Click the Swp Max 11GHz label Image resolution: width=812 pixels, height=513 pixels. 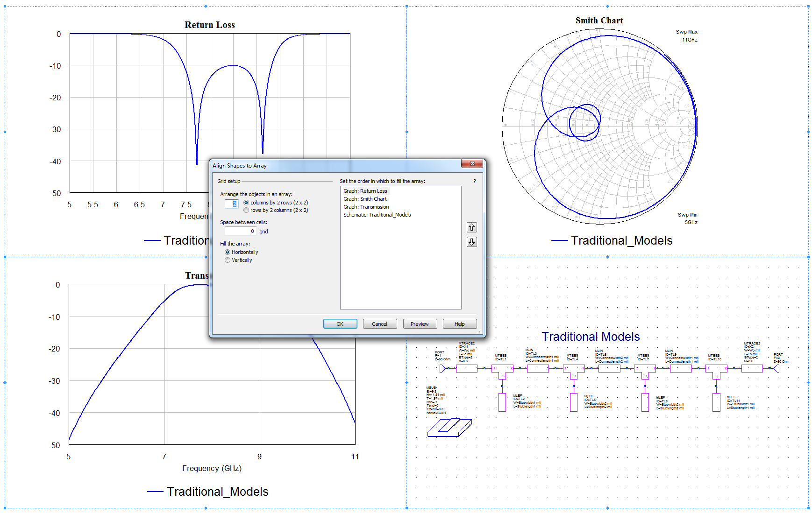(x=687, y=36)
